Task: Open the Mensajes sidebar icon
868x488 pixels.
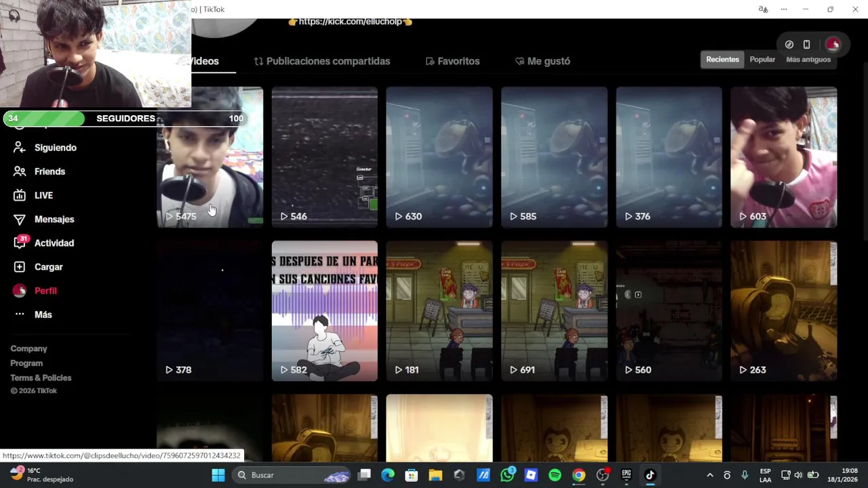Action: [x=20, y=220]
